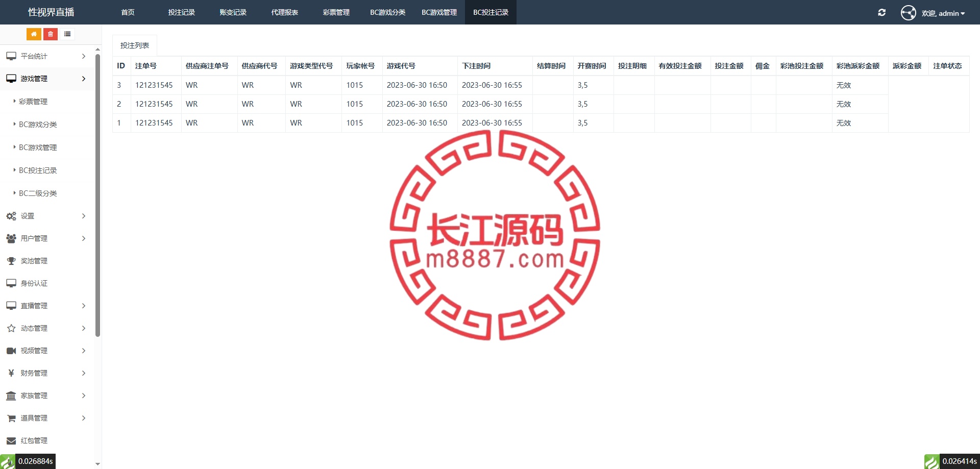Image resolution: width=980 pixels, height=469 pixels.
Task: Click 1015 in the ID 1 row
Action: point(355,123)
